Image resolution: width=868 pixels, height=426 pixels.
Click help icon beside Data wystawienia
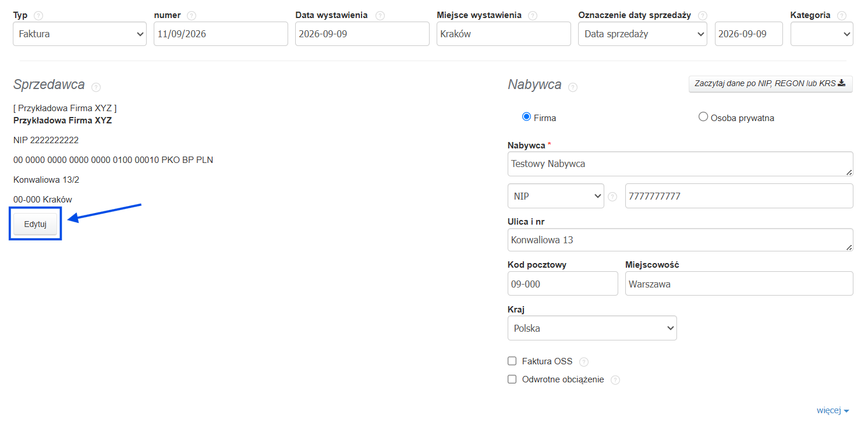tap(380, 16)
